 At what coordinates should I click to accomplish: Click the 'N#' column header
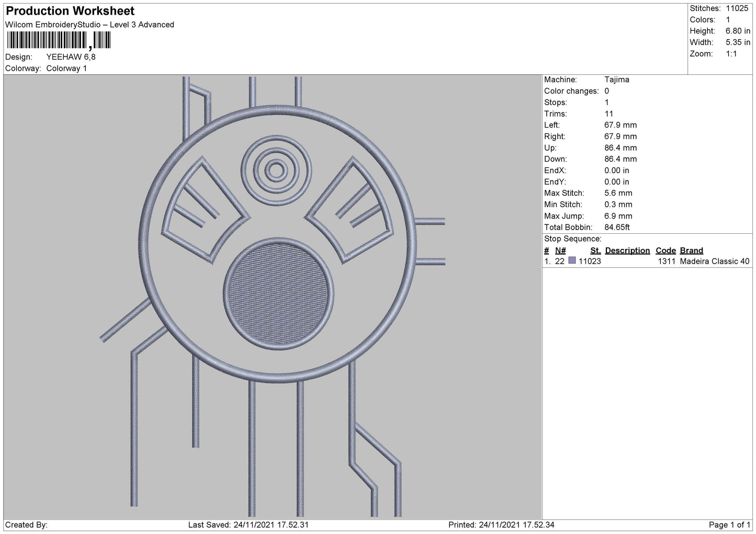[560, 251]
